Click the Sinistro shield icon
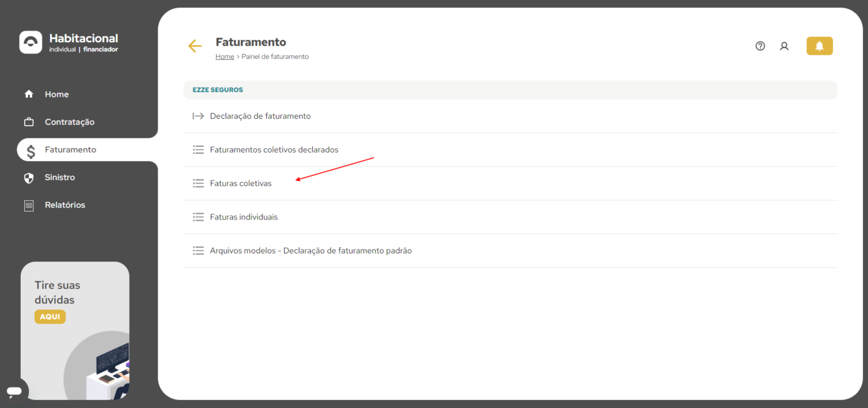 point(29,177)
